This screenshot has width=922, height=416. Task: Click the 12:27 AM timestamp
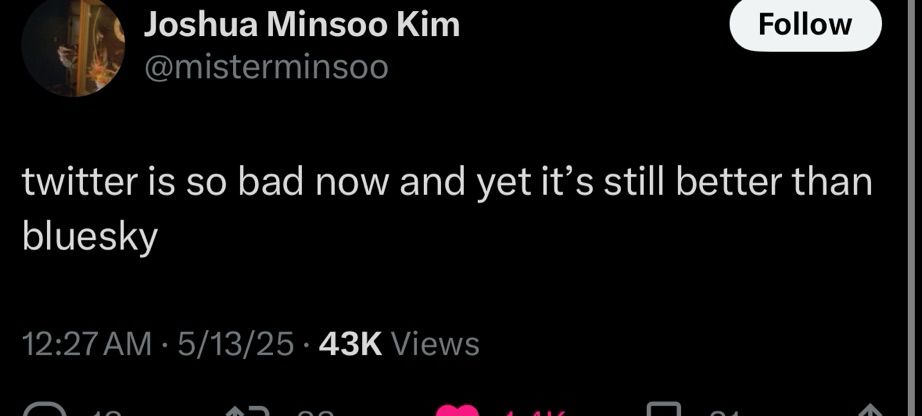87,344
